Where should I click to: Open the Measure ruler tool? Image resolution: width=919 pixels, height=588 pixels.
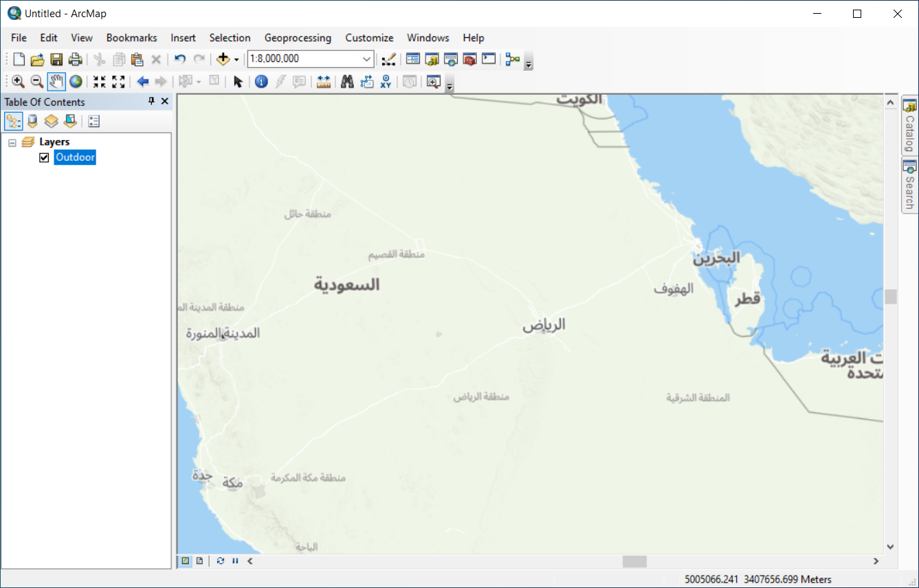click(323, 82)
